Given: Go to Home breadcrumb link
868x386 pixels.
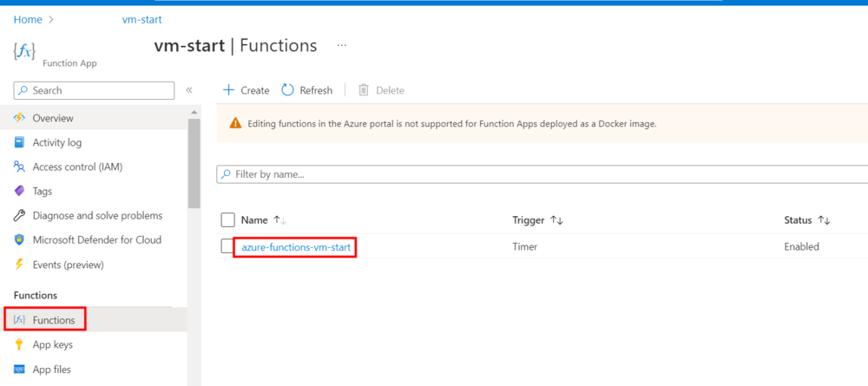Looking at the screenshot, I should [28, 20].
